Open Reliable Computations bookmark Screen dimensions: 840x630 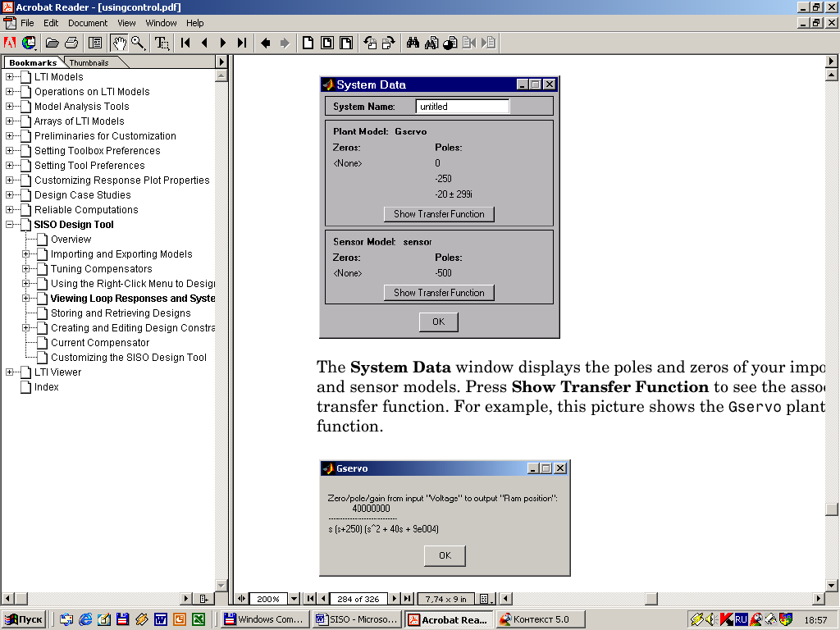(x=86, y=210)
